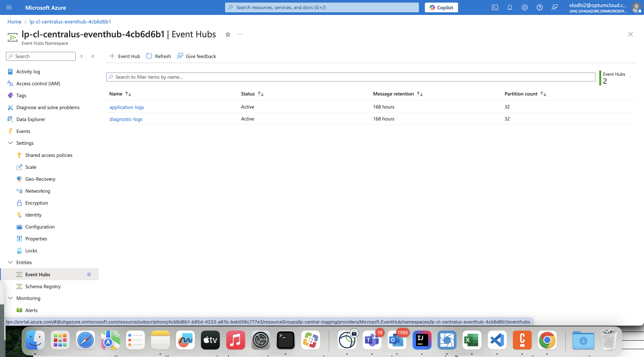This screenshot has width=644, height=357.
Task: Open the application-logs event hub
Action: [127, 107]
